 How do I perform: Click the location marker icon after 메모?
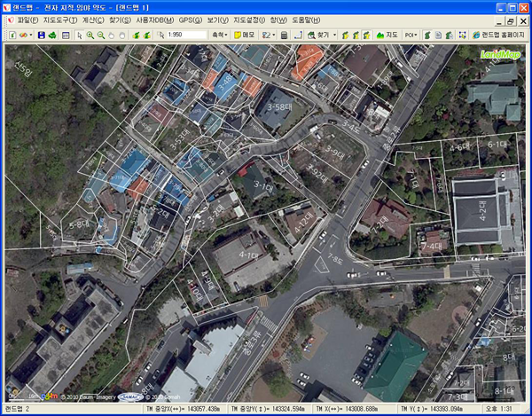coord(266,35)
